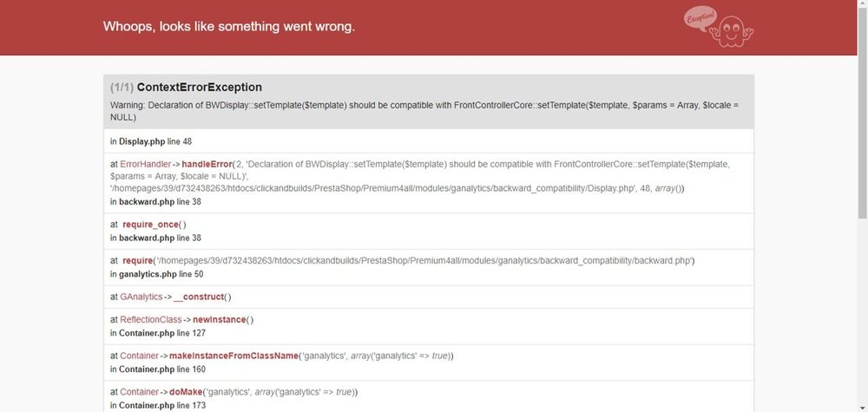
Task: Click the 'Whoops, looks like something went wrong' title
Action: [x=229, y=27]
